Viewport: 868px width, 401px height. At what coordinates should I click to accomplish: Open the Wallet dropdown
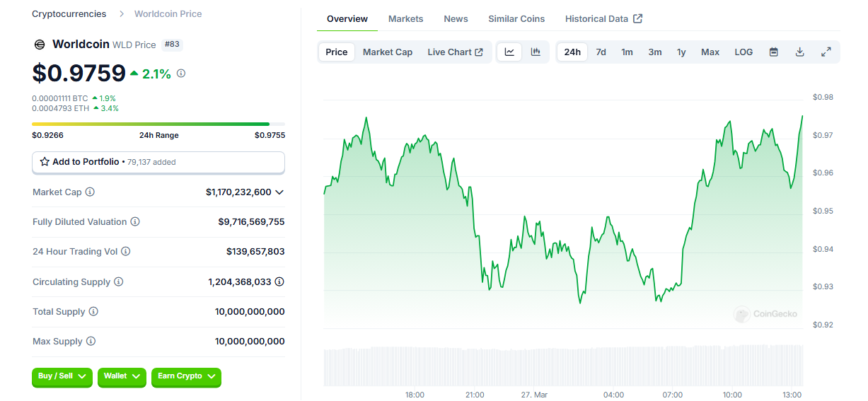pos(122,376)
